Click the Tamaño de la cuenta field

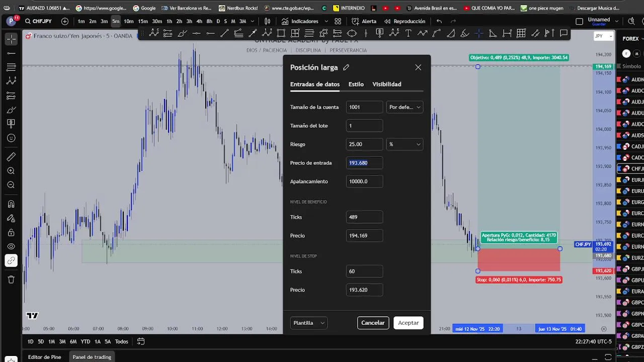pyautogui.click(x=365, y=107)
